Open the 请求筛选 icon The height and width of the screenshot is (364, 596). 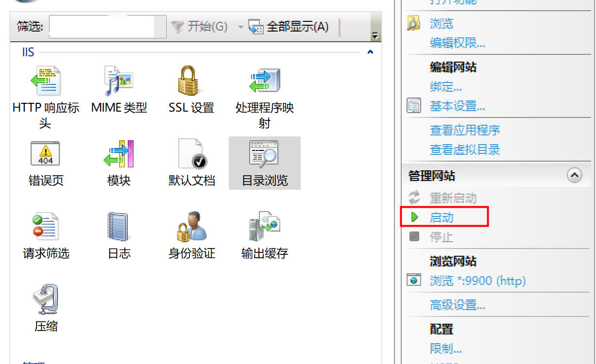46,226
